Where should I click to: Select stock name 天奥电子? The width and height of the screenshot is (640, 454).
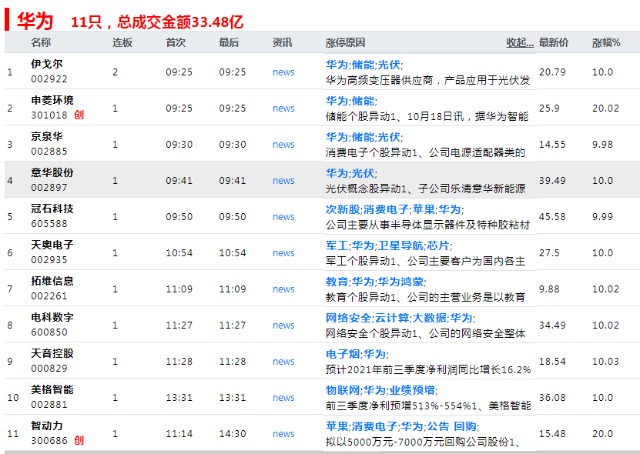pyautogui.click(x=52, y=245)
